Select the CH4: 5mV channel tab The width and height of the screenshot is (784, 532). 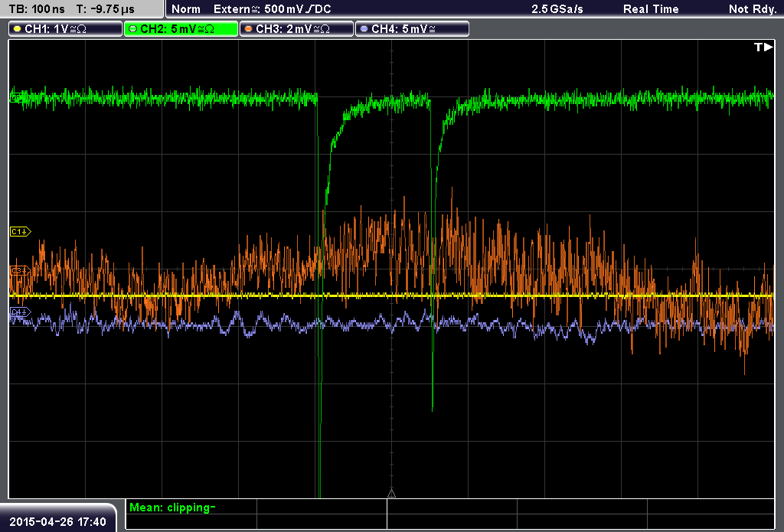point(412,29)
